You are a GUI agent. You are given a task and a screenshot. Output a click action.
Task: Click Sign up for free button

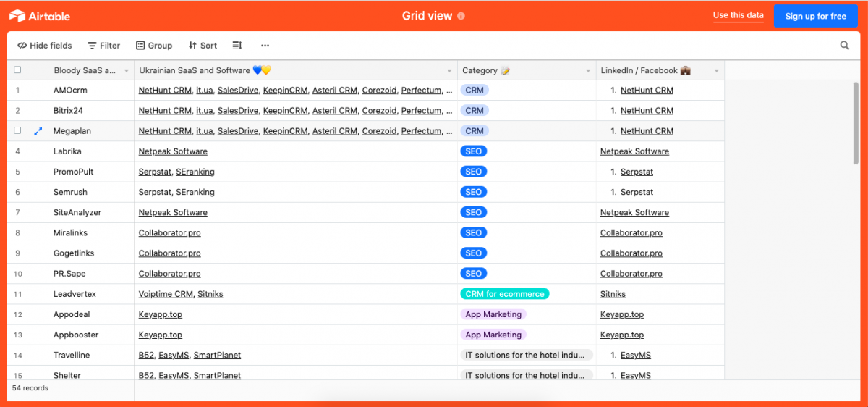tap(816, 16)
